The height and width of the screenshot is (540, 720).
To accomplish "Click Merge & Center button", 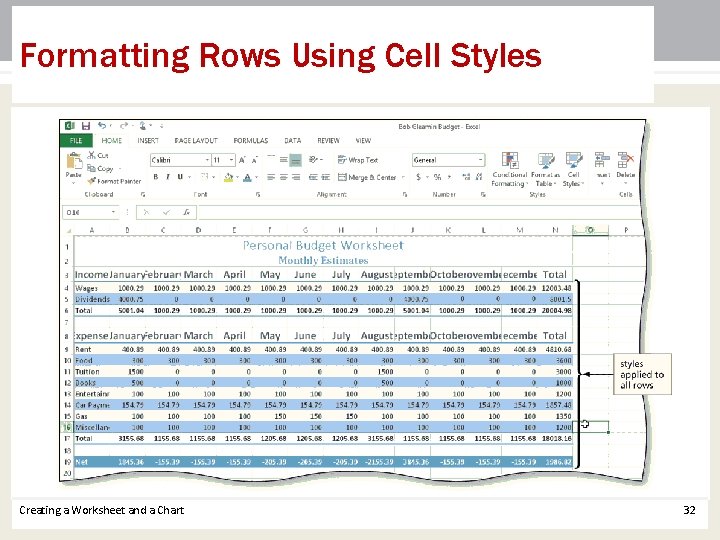I will (367, 177).
